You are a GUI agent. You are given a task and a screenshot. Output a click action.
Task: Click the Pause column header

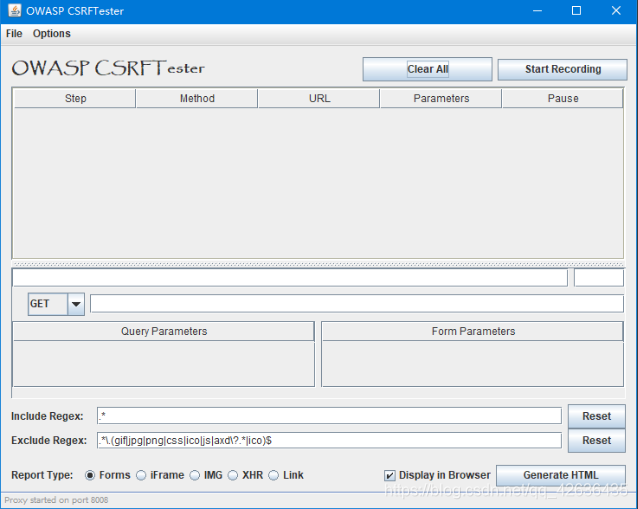tap(563, 98)
